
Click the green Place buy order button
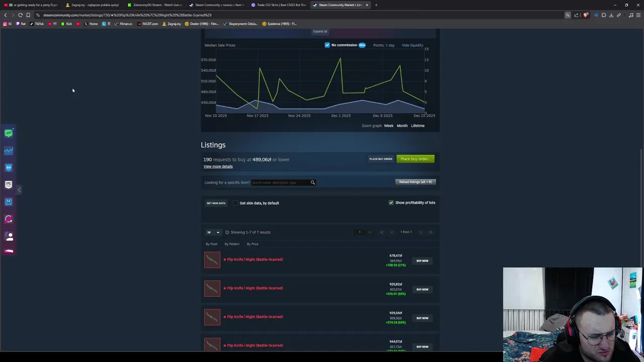[415, 159]
